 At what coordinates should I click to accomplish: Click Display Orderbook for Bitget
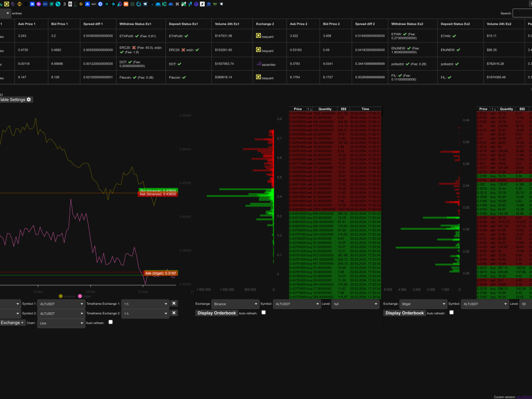[x=404, y=313]
